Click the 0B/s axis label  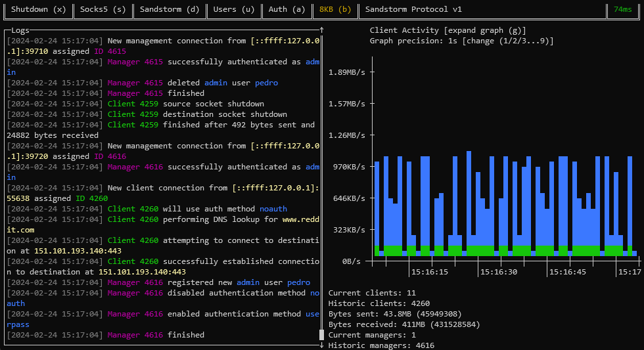(x=351, y=261)
